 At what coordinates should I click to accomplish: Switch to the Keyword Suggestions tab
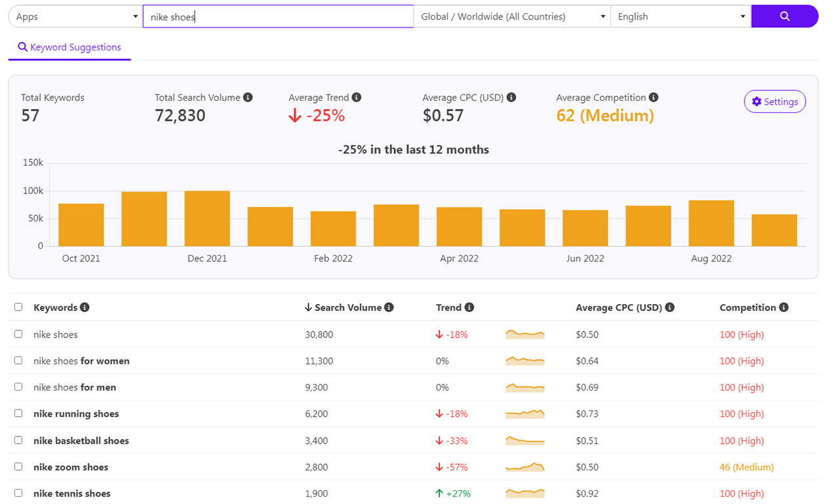click(69, 47)
